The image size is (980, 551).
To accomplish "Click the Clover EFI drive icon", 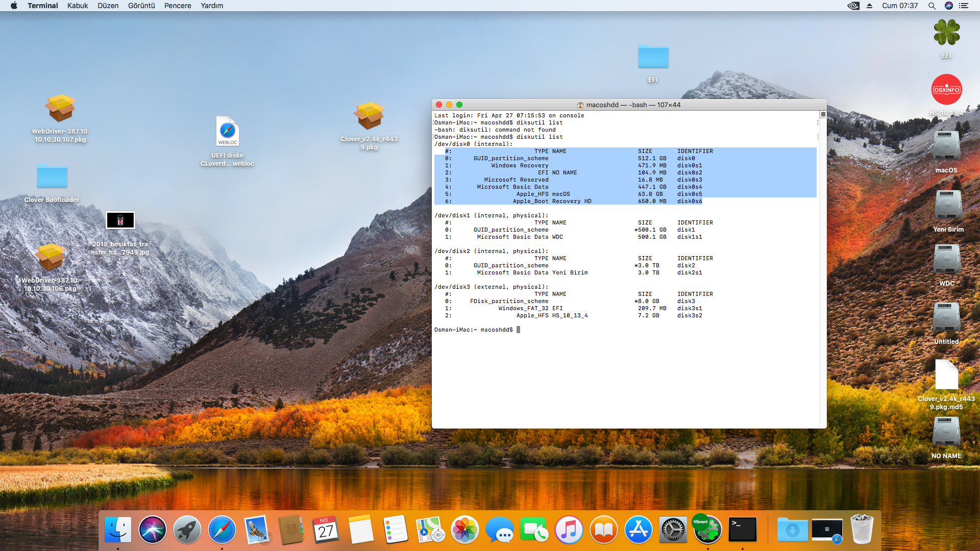I will click(946, 33).
